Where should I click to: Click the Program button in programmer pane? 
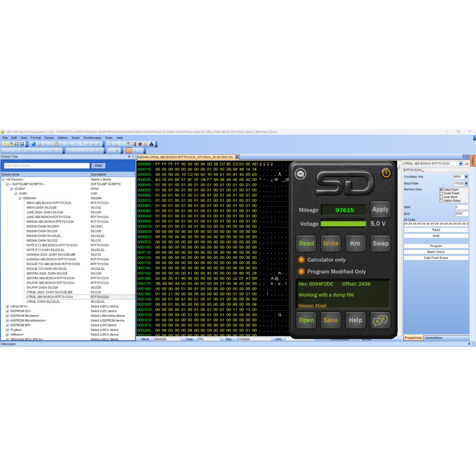(436, 246)
